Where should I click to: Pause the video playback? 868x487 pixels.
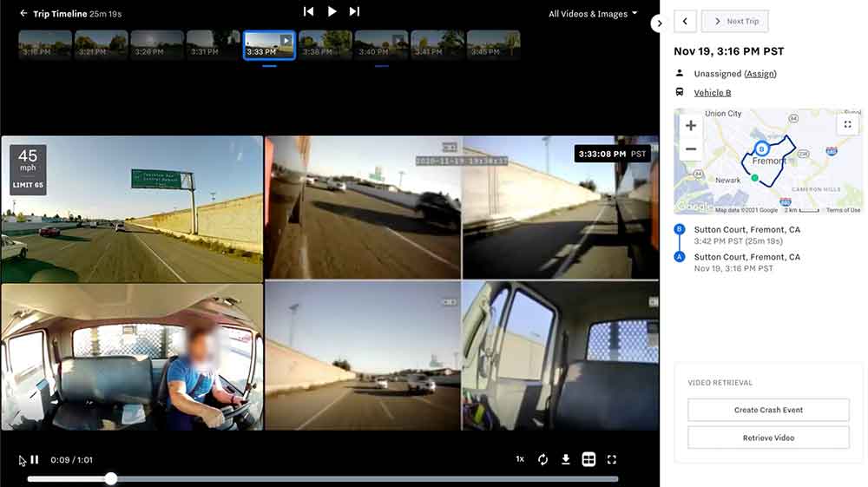coord(35,459)
